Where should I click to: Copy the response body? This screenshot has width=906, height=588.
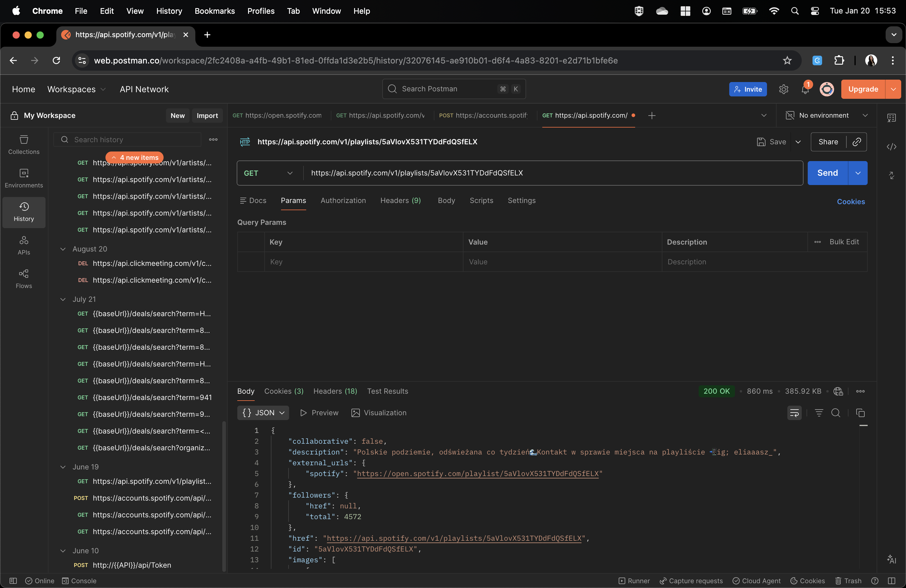860,413
